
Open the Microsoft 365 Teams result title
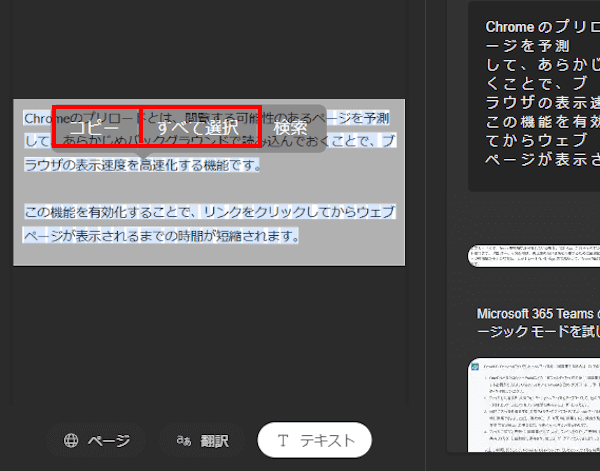point(538,322)
